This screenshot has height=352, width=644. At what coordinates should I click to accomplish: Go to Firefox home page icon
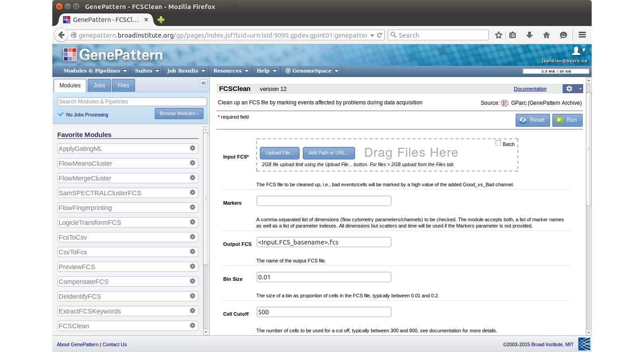pos(546,35)
